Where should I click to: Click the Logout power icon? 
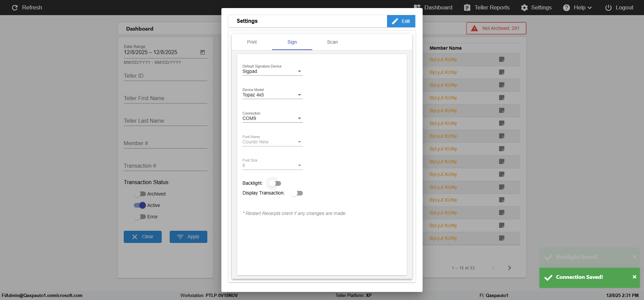click(x=608, y=7)
